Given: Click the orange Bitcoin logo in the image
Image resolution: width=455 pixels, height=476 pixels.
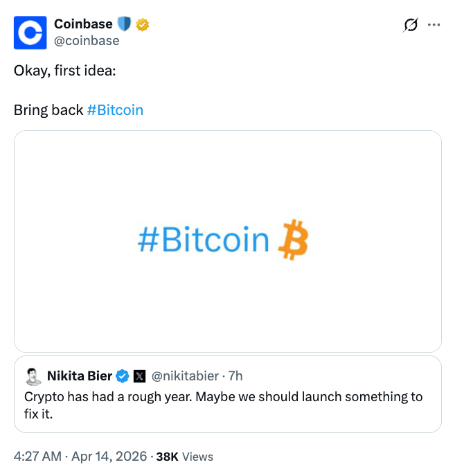Looking at the screenshot, I should 292,240.
